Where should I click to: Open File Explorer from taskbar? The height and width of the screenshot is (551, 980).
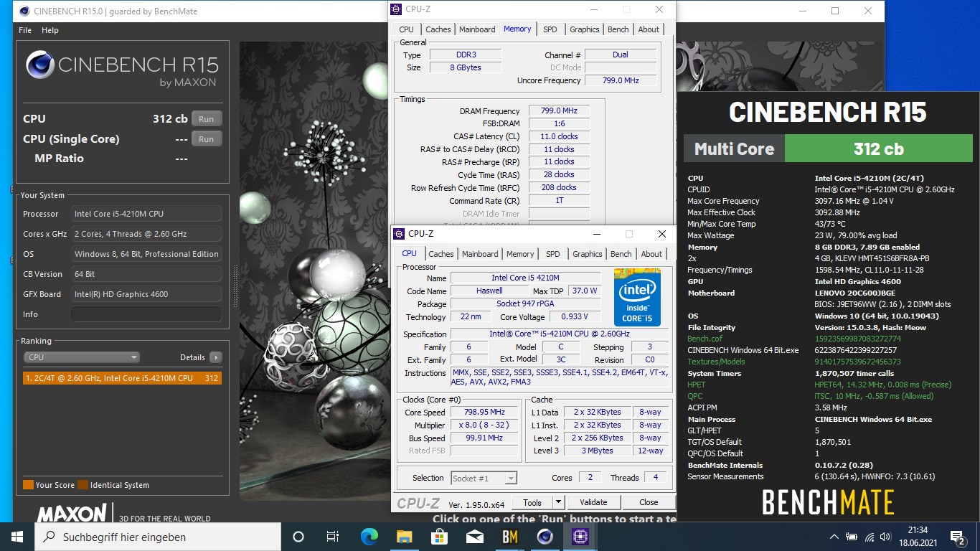pos(404,537)
